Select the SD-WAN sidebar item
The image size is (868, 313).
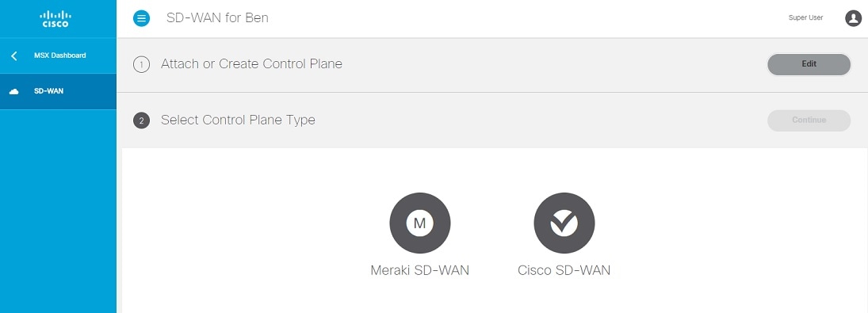click(x=58, y=91)
